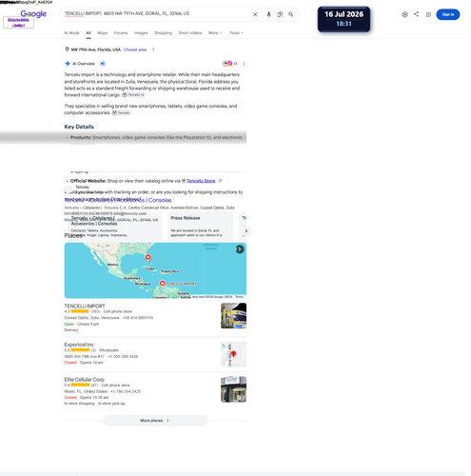471x476 pixels.
Task: Open the Maps tab
Action: click(103, 33)
